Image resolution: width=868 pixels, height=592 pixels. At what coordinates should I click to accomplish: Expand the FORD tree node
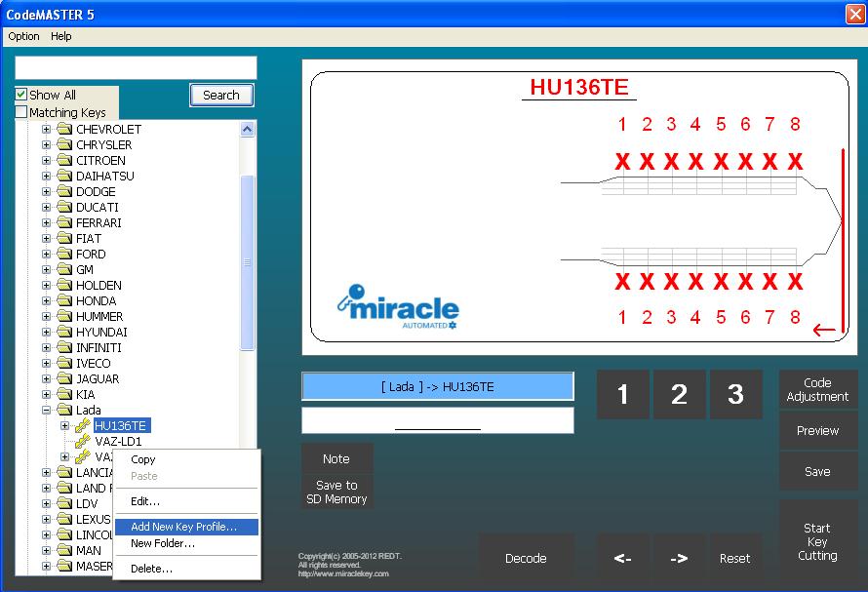[x=47, y=254]
